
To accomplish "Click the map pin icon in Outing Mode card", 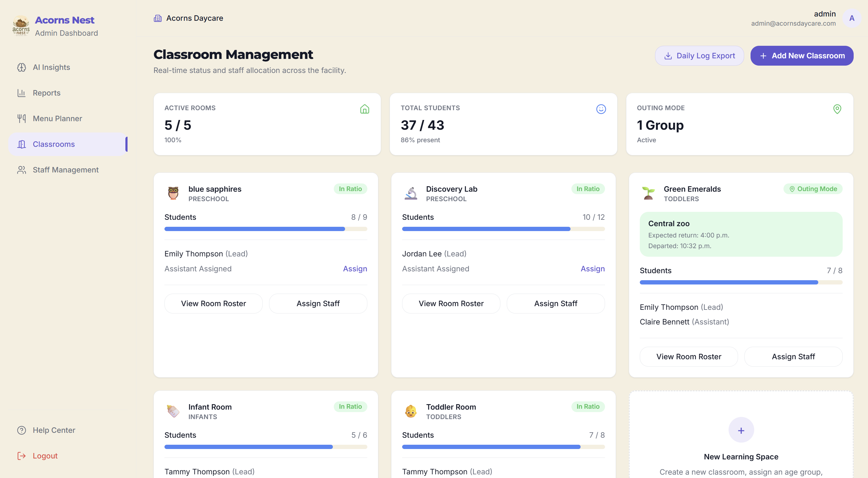I will point(837,109).
